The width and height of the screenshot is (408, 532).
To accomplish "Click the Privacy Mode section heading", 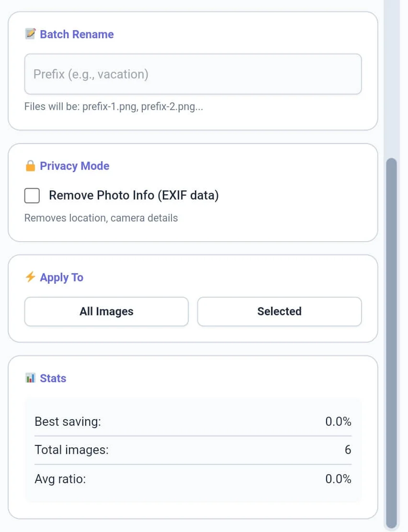I will click(74, 166).
